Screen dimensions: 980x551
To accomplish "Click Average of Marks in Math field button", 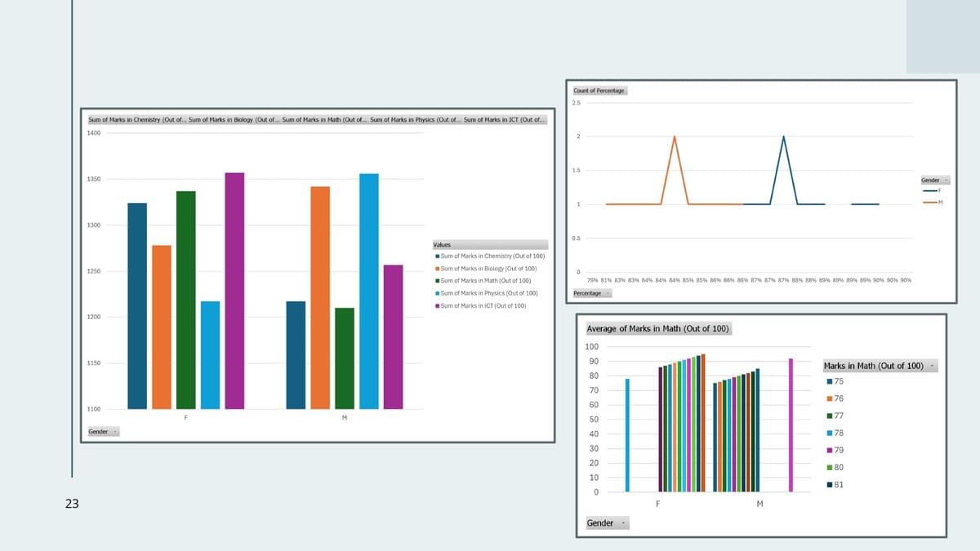I will click(x=658, y=329).
